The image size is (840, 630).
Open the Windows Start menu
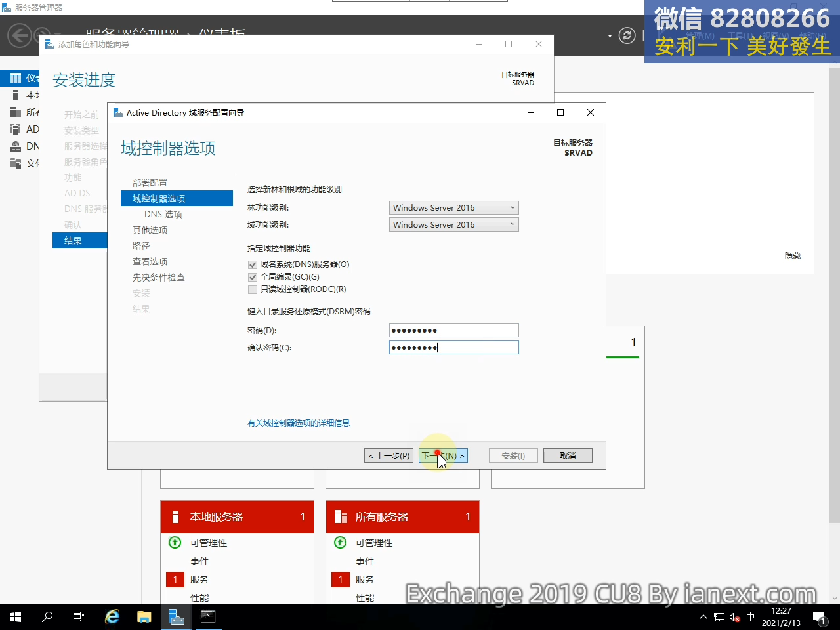[16, 617]
